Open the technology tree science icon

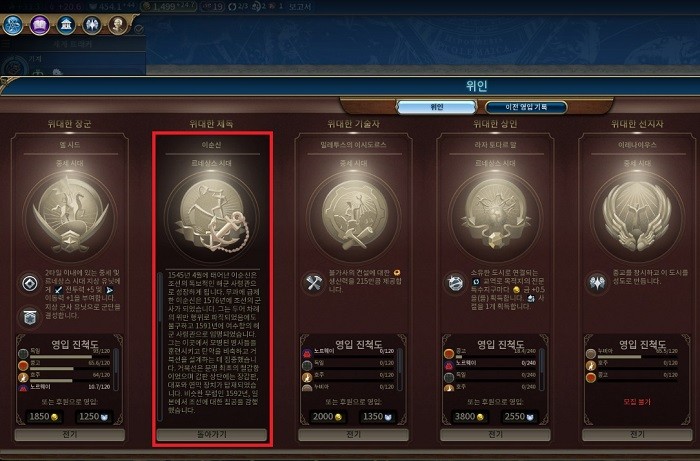pos(12,25)
